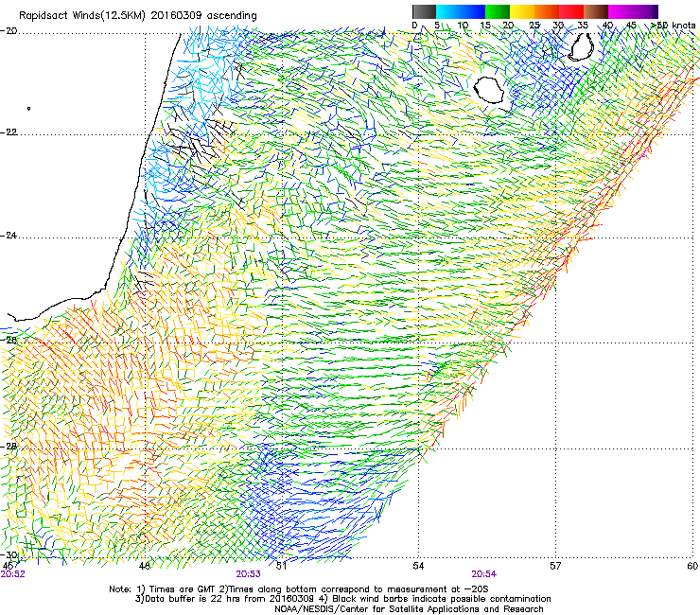Click the purple '20:53' time label
The width and height of the screenshot is (700, 615).
pos(248,574)
